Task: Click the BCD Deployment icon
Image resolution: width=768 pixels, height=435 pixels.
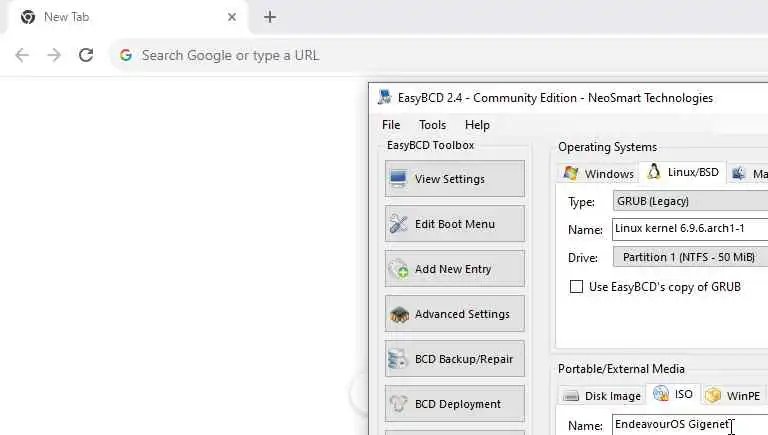Action: (399, 404)
